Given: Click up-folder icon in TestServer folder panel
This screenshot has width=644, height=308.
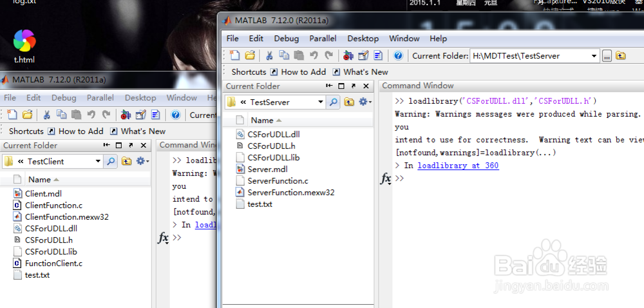Looking at the screenshot, I should pyautogui.click(x=349, y=102).
